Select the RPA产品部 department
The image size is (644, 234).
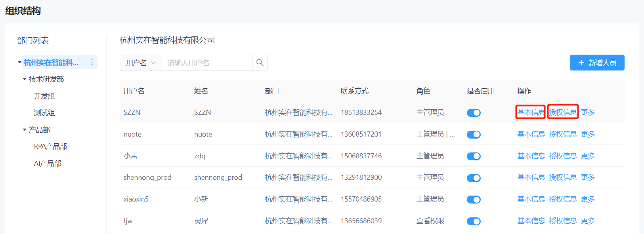coord(50,146)
